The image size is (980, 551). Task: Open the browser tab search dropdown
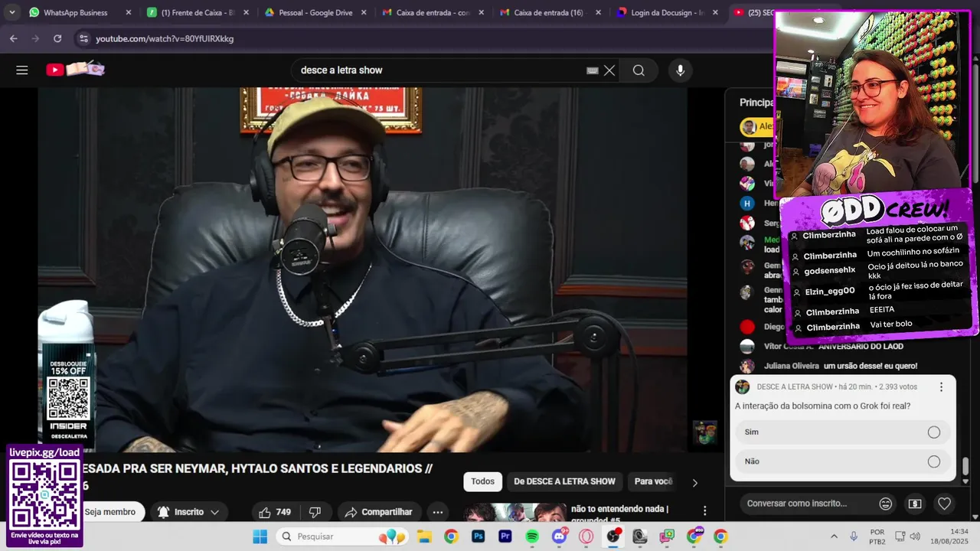tap(11, 12)
